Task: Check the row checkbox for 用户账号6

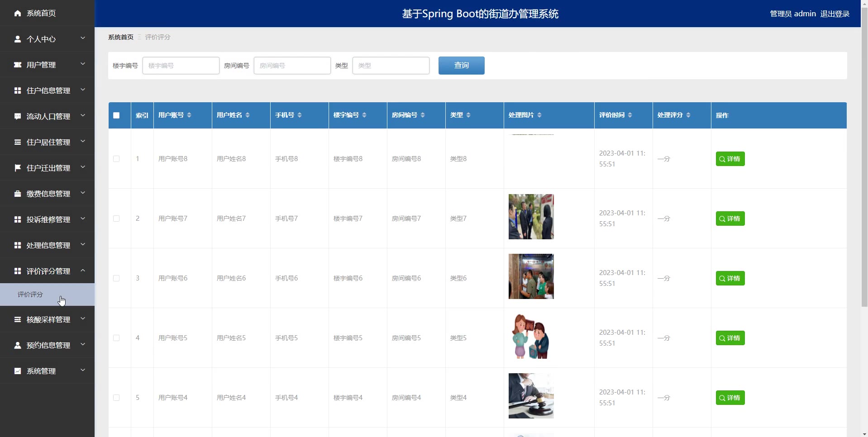Action: coord(116,278)
